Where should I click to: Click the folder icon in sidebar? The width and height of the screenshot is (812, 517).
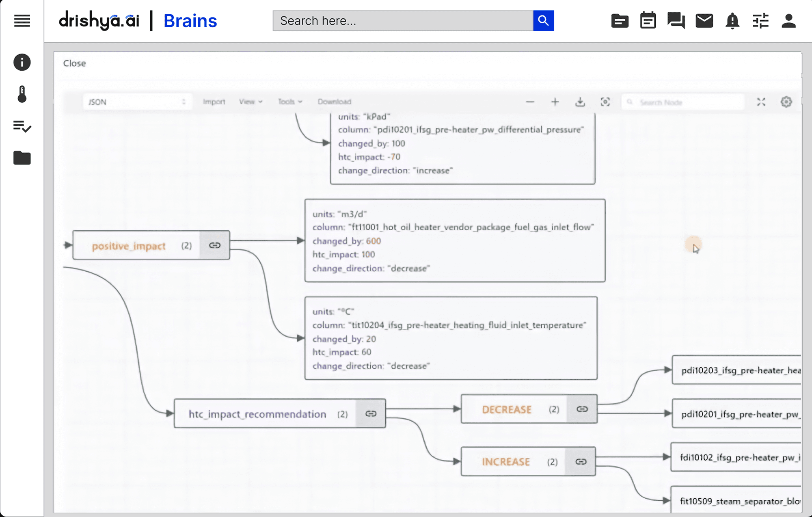tap(22, 158)
